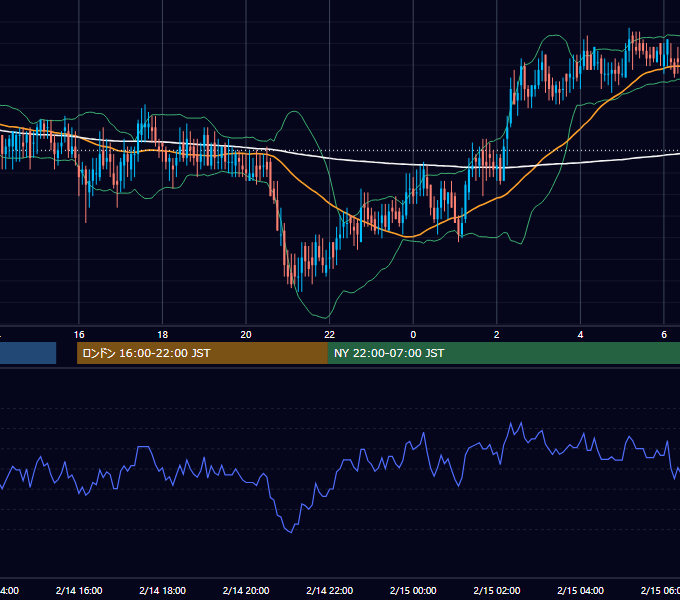Click the 20 hour label on price chart axis
The height and width of the screenshot is (600, 680).
246,335
